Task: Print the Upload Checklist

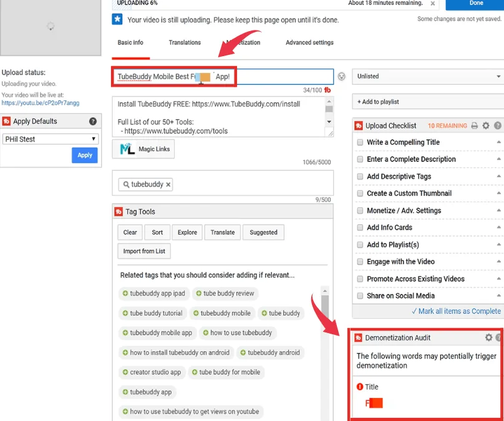Action: click(475, 125)
